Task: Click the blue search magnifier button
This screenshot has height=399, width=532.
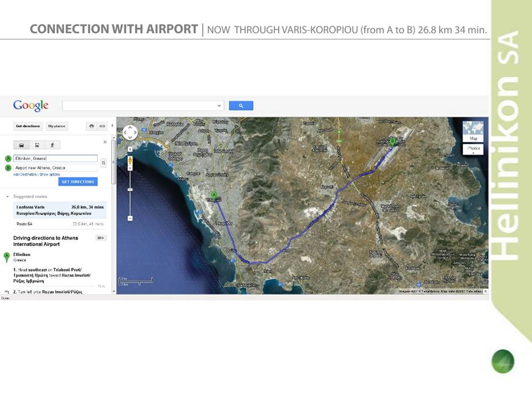Action: pos(241,105)
